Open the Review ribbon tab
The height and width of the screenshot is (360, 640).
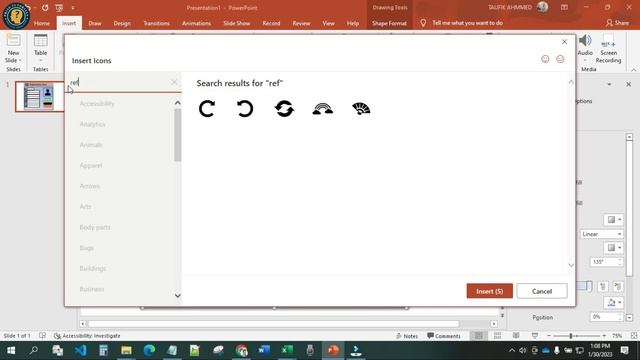click(301, 23)
